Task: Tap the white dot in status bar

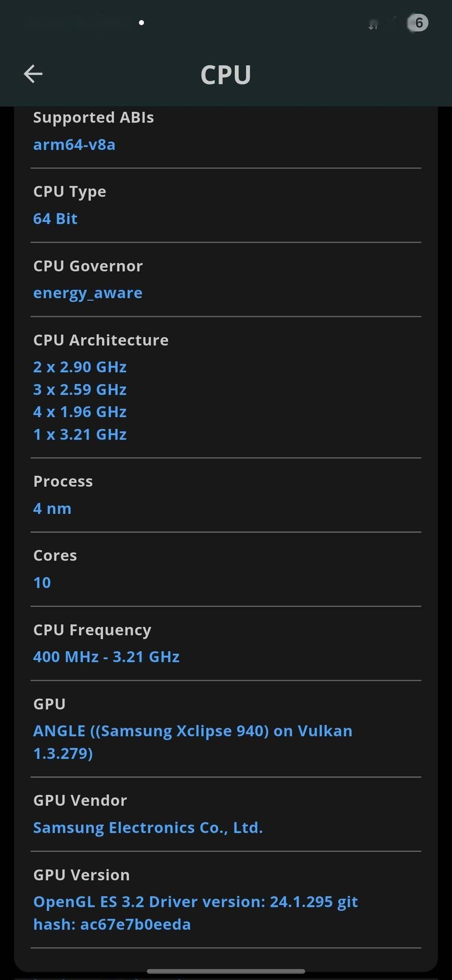Action: tap(142, 22)
